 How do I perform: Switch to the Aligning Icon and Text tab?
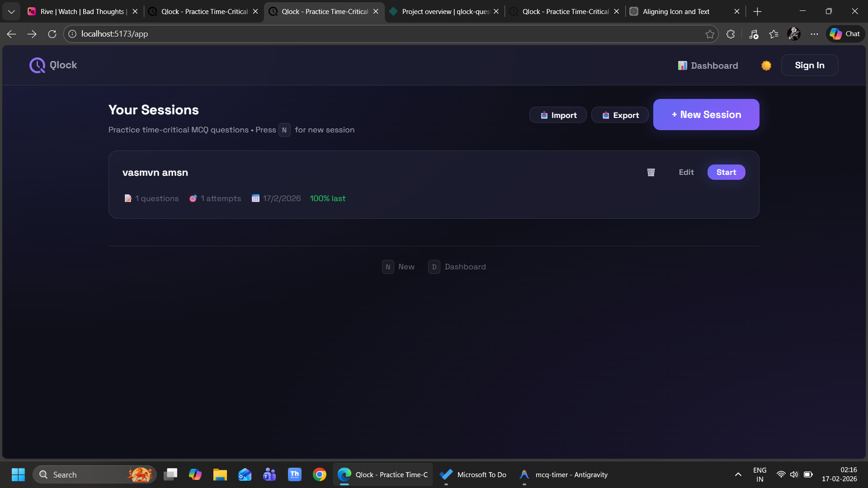coord(685,12)
